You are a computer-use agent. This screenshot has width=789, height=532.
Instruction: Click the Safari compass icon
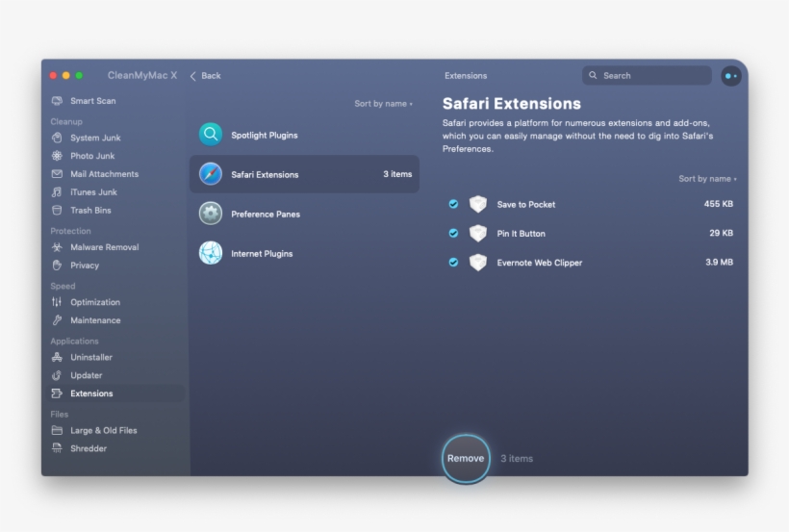point(211,174)
